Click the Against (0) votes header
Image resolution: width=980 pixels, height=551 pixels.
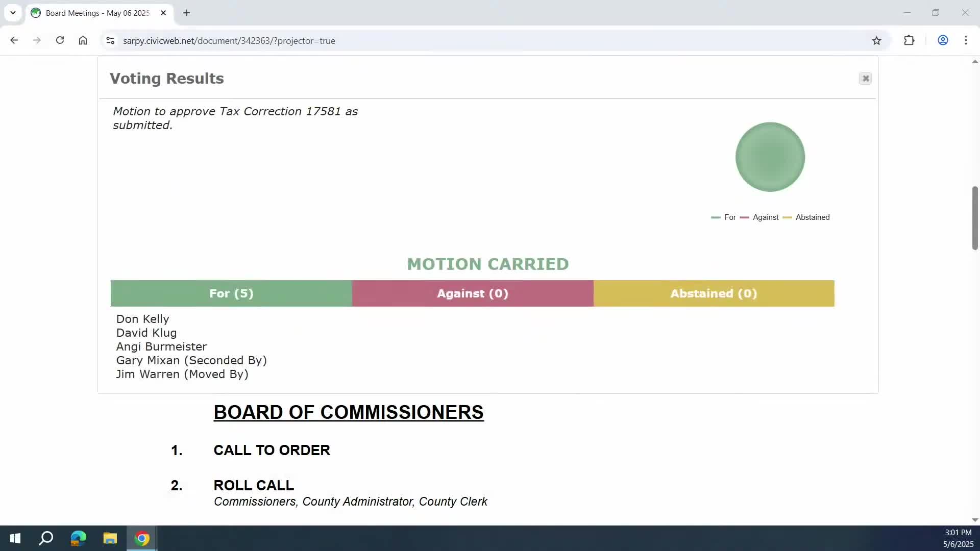pos(472,293)
